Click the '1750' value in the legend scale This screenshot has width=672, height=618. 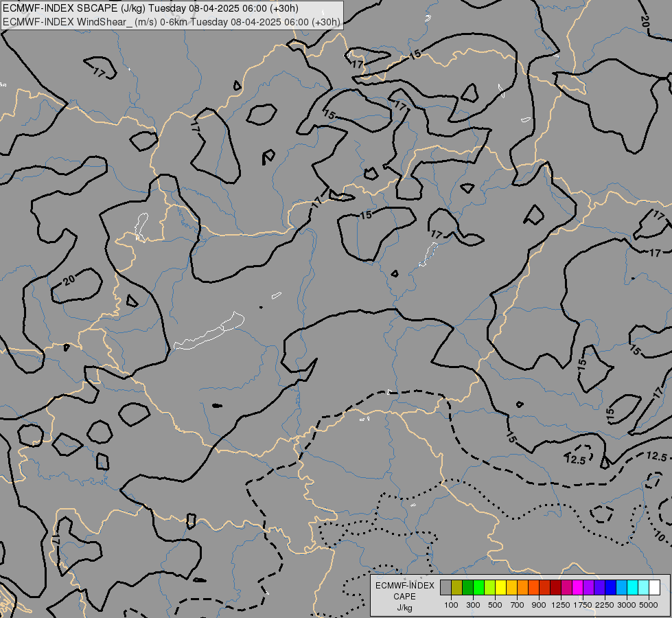[x=583, y=605]
